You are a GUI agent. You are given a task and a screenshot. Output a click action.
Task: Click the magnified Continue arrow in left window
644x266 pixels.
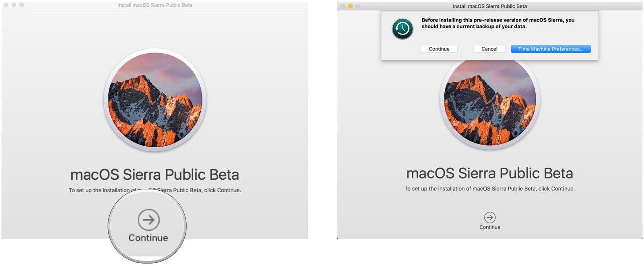149,220
